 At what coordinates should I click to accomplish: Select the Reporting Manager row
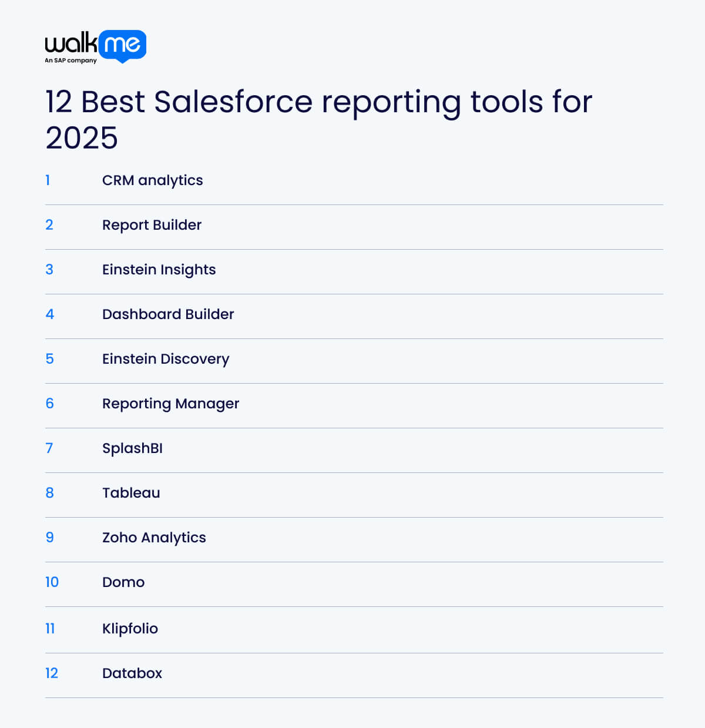point(170,404)
